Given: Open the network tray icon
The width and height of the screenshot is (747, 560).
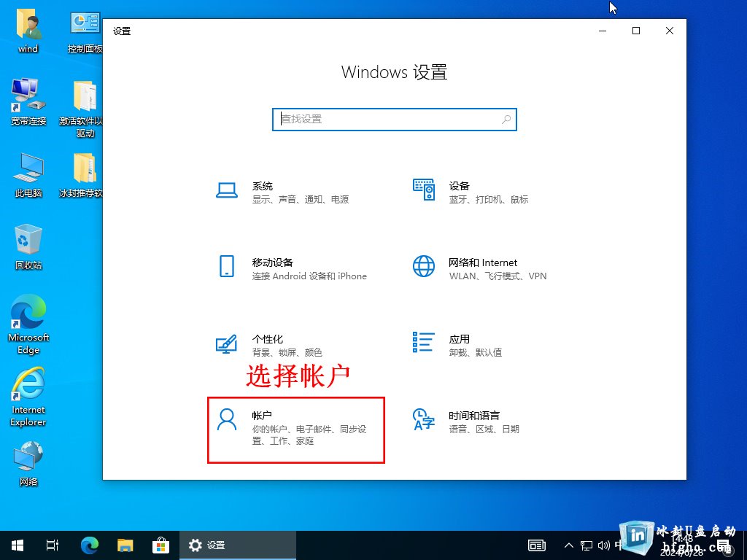Looking at the screenshot, I should pyautogui.click(x=586, y=545).
